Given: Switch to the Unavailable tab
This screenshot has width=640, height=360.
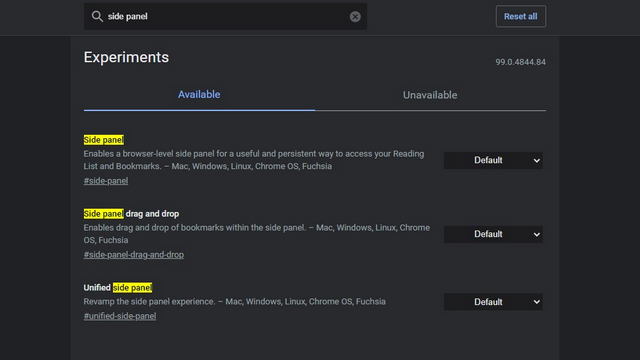Looking at the screenshot, I should tap(430, 95).
